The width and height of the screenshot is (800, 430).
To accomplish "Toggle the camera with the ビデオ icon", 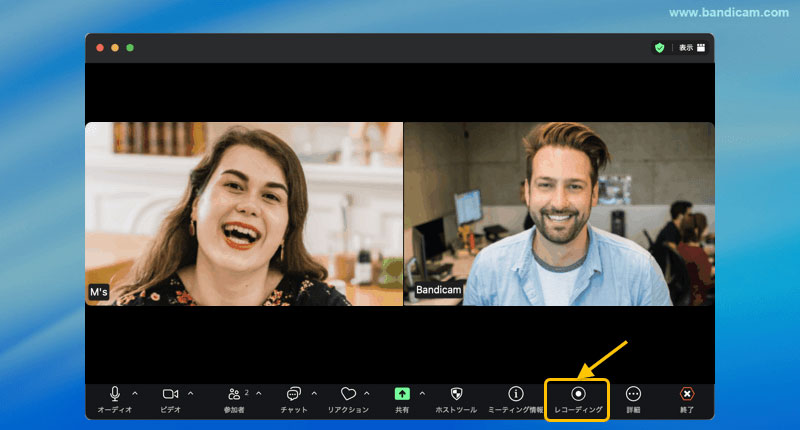I will 170,395.
